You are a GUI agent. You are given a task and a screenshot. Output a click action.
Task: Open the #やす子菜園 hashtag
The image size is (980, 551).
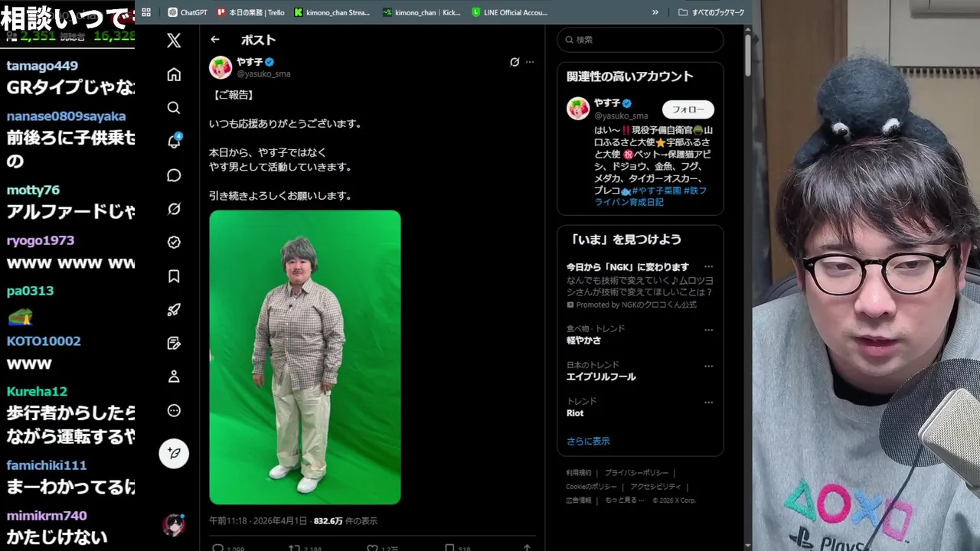pyautogui.click(x=656, y=190)
